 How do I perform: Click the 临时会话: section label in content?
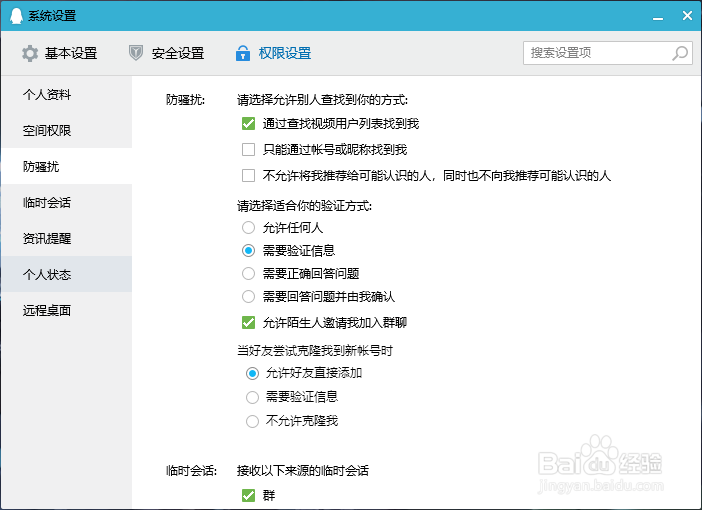191,471
